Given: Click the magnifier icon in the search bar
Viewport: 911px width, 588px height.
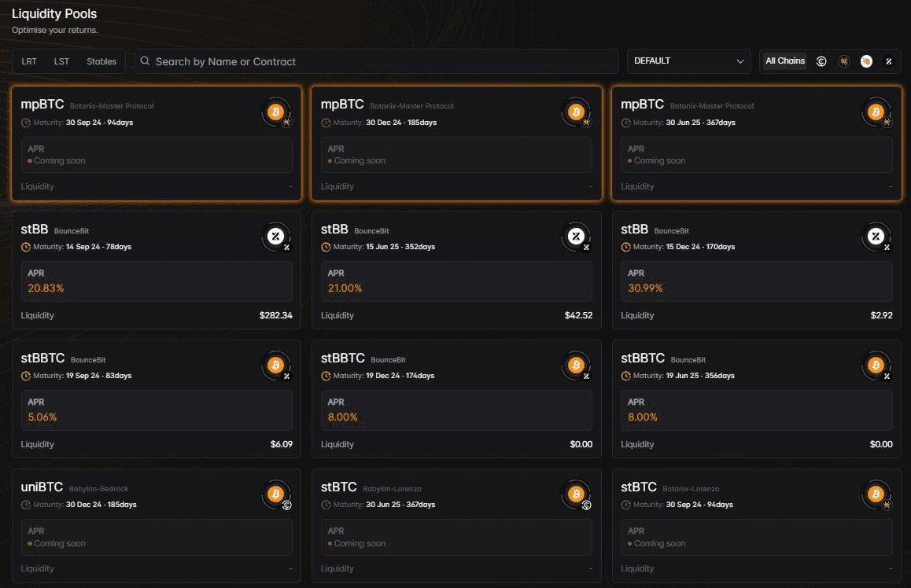Looking at the screenshot, I should click(145, 61).
